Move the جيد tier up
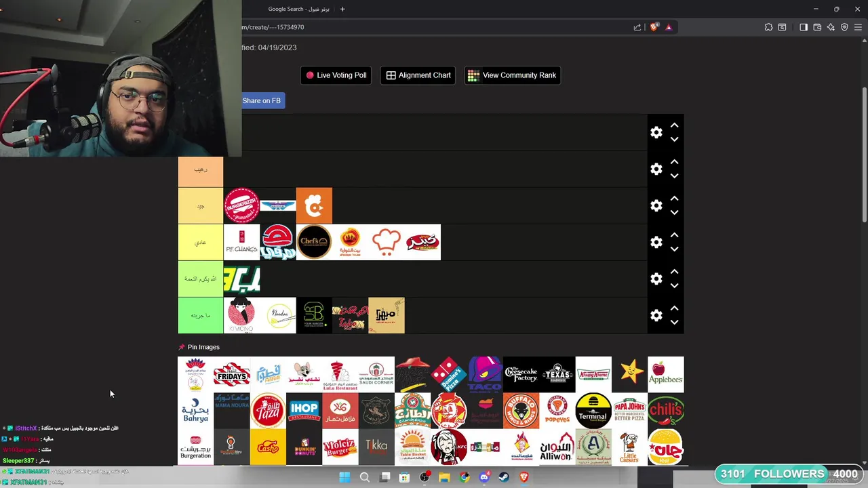Viewport: 868px width, 488px height. click(674, 199)
